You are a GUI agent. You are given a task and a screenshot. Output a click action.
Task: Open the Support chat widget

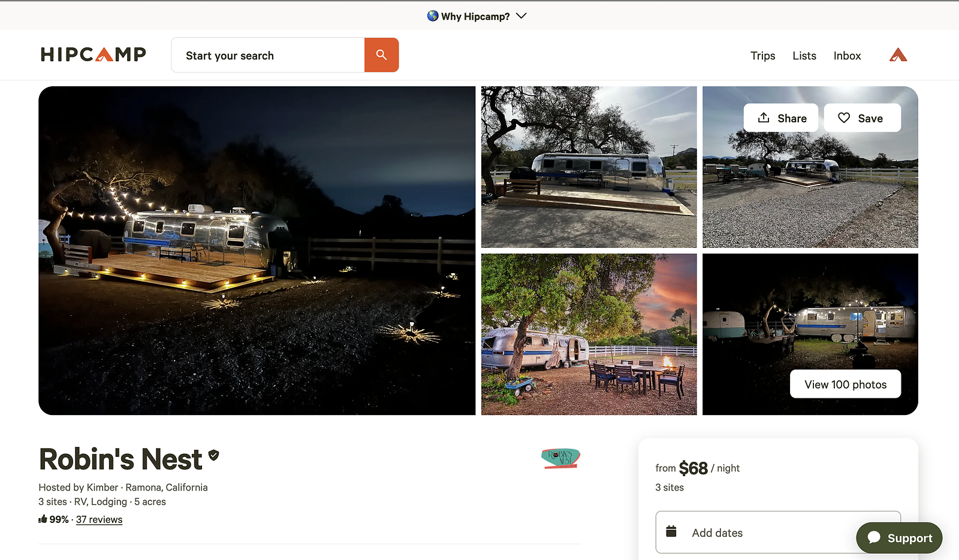(899, 538)
